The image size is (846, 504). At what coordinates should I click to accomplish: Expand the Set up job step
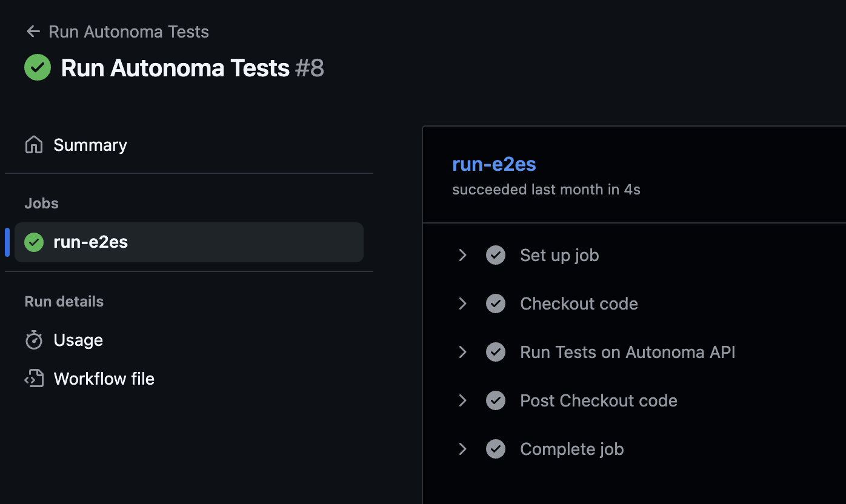click(x=462, y=255)
